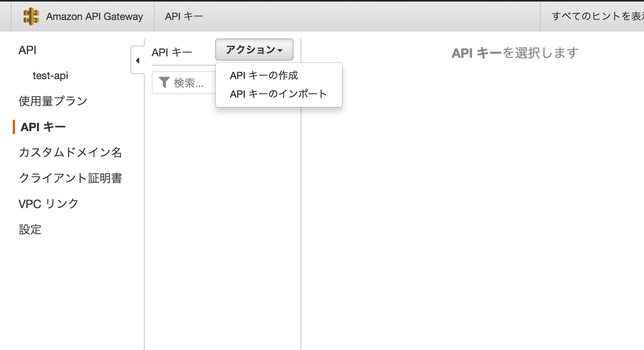644x350 pixels.
Task: Click the API キー list panel heading
Action: [172, 52]
